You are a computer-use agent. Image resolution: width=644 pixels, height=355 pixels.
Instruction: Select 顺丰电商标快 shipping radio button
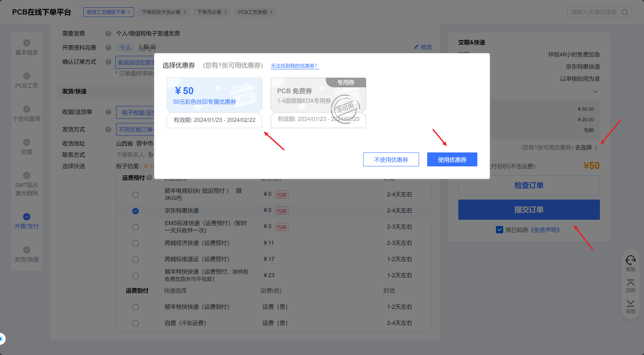click(136, 195)
